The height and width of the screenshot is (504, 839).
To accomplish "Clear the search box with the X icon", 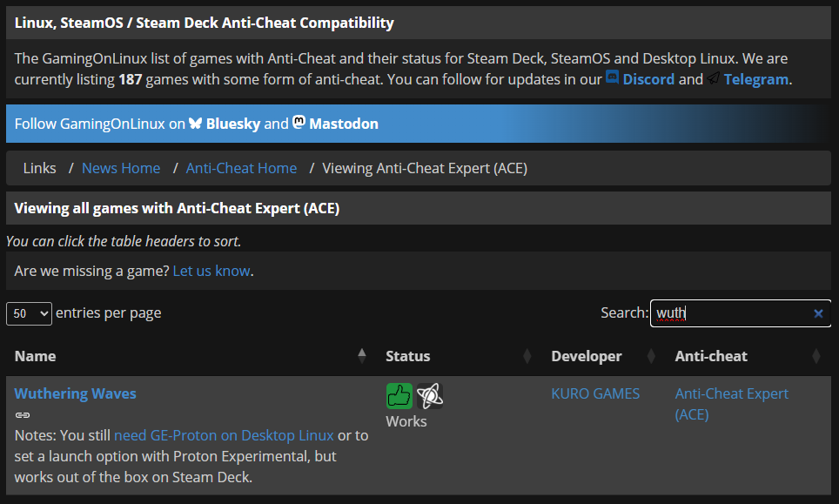I will pyautogui.click(x=818, y=313).
